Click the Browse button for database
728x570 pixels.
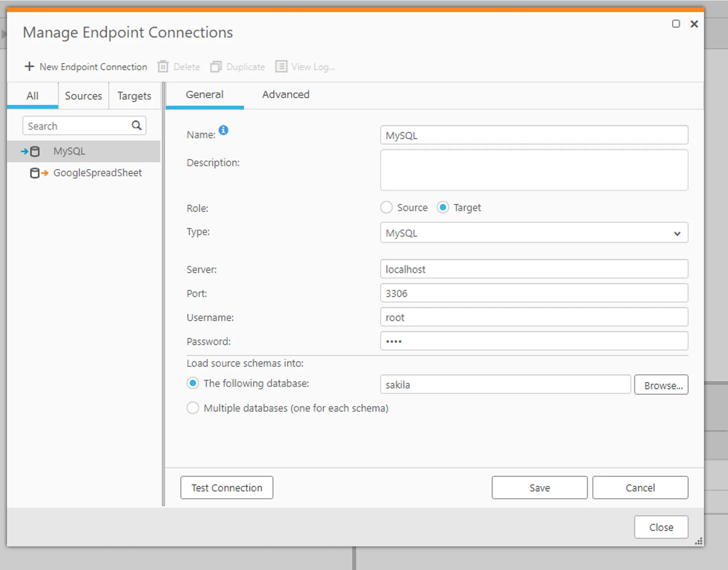point(661,385)
